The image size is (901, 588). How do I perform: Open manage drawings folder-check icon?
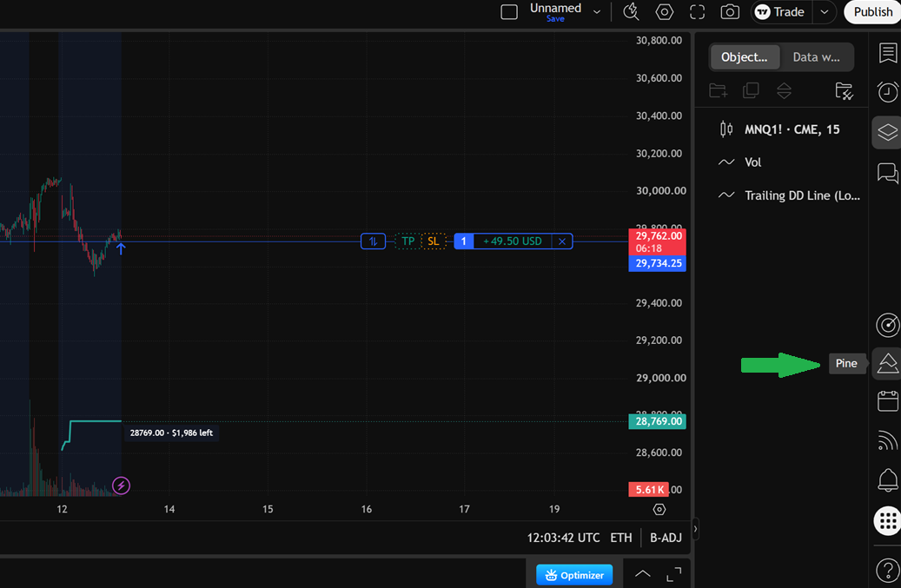tap(844, 90)
